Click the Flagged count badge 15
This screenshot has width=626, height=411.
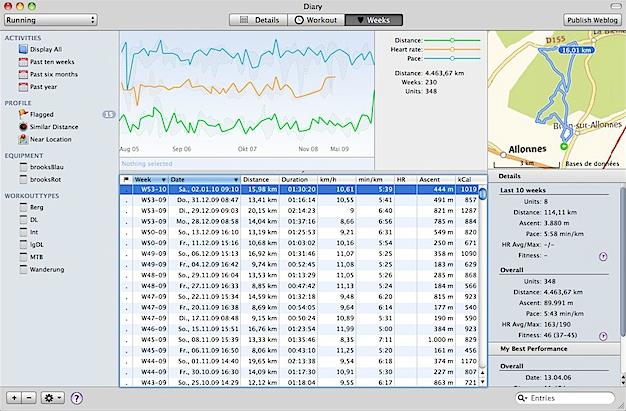[x=109, y=115]
